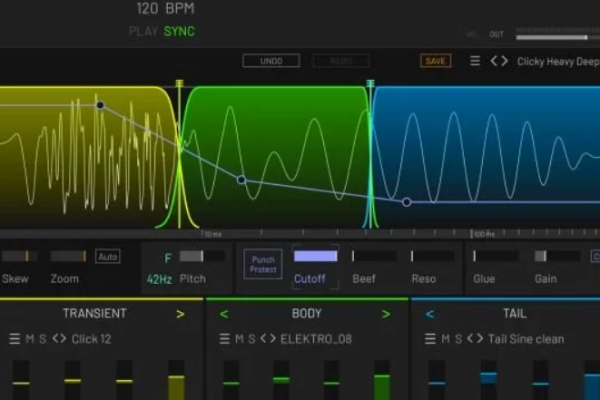This screenshot has width=600, height=400.
Task: Solo the Body layer
Action: [251, 339]
